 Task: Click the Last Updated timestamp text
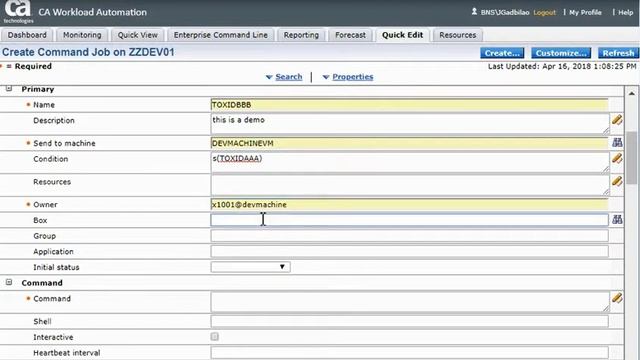coord(562,66)
